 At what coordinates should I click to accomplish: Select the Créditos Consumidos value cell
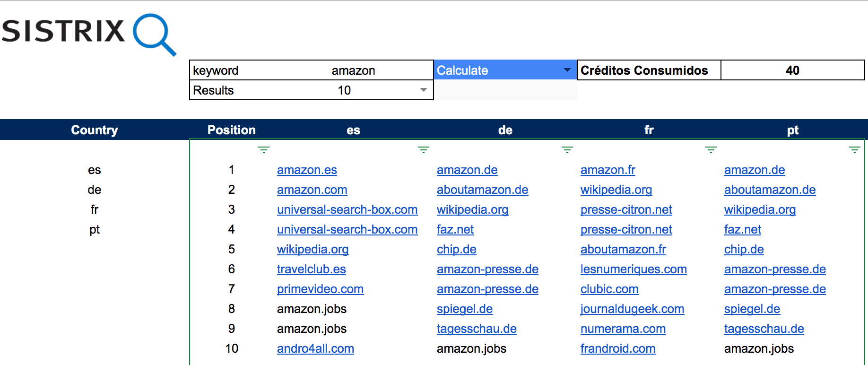[792, 70]
